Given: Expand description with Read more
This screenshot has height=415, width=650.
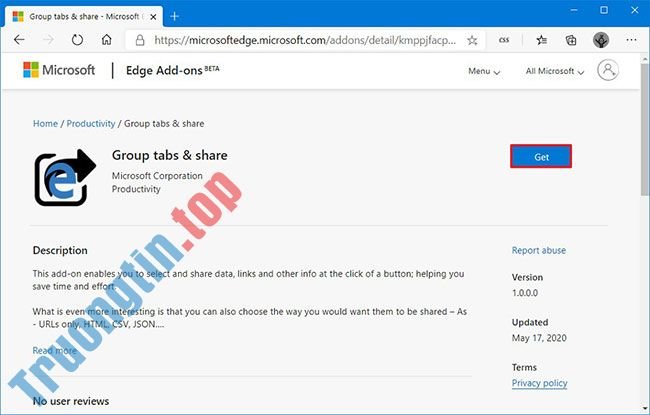Looking at the screenshot, I should 54,351.
